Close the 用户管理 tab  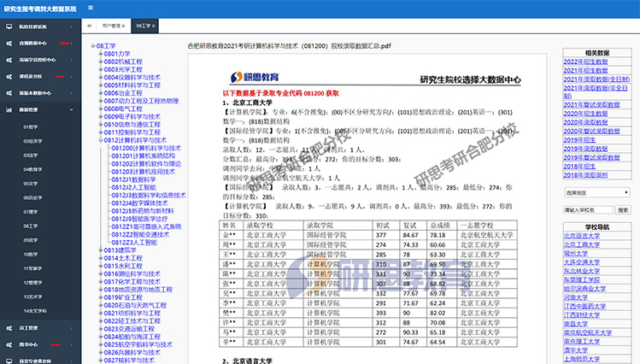pyautogui.click(x=123, y=26)
